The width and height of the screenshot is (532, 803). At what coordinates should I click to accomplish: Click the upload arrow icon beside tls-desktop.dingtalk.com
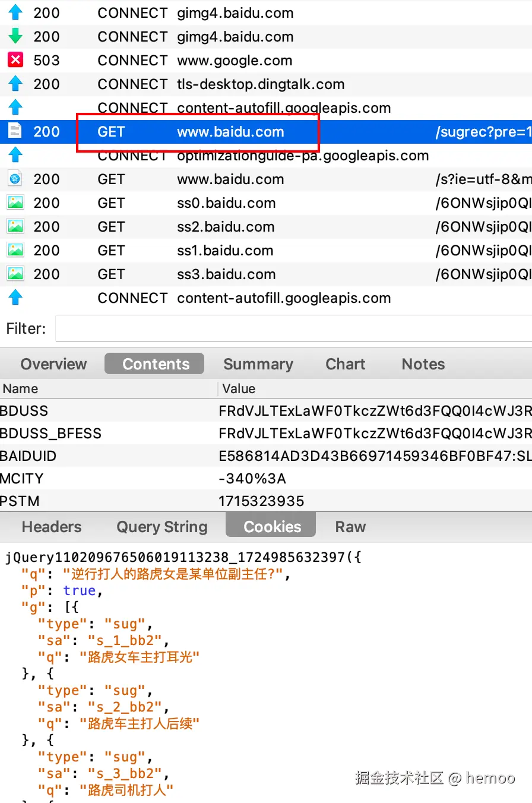15,84
